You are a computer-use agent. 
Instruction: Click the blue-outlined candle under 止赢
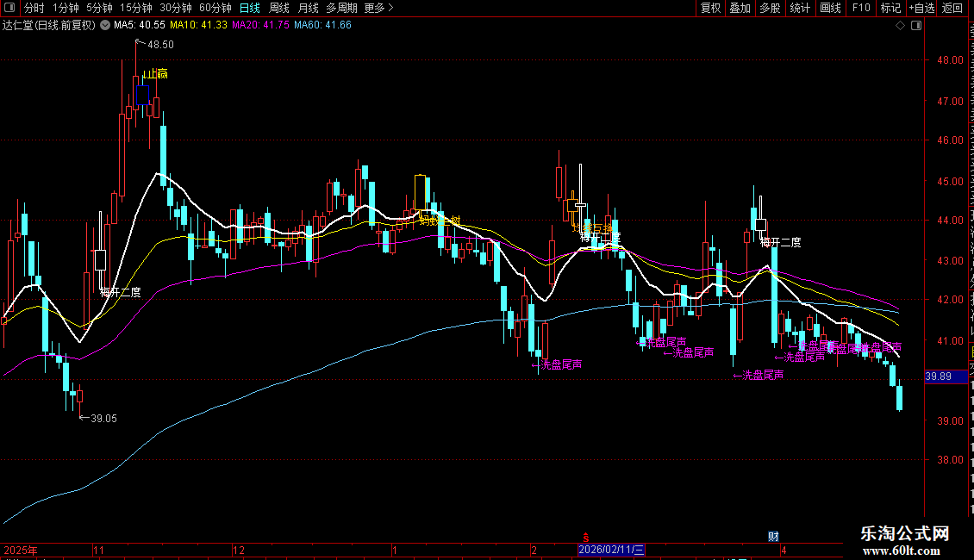click(x=142, y=95)
